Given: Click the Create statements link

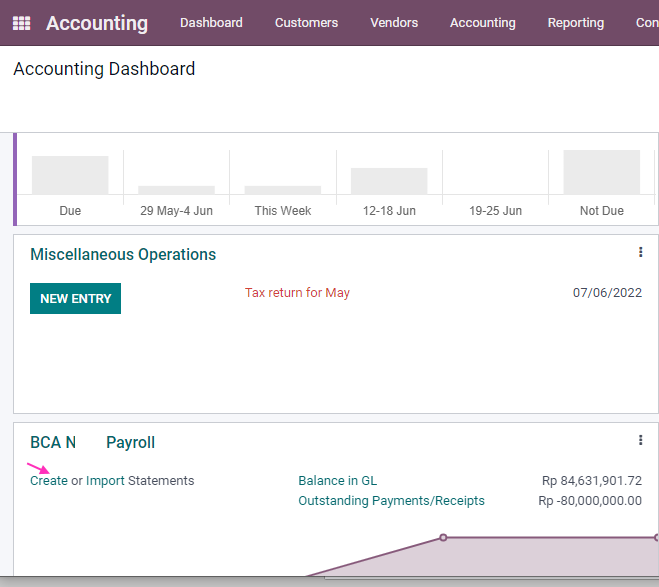Looking at the screenshot, I should (x=49, y=481).
